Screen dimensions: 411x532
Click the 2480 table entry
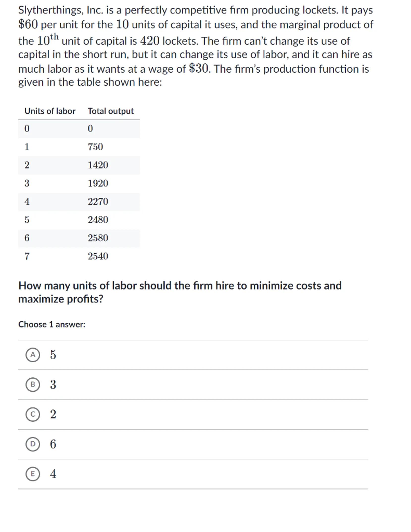[x=98, y=220]
